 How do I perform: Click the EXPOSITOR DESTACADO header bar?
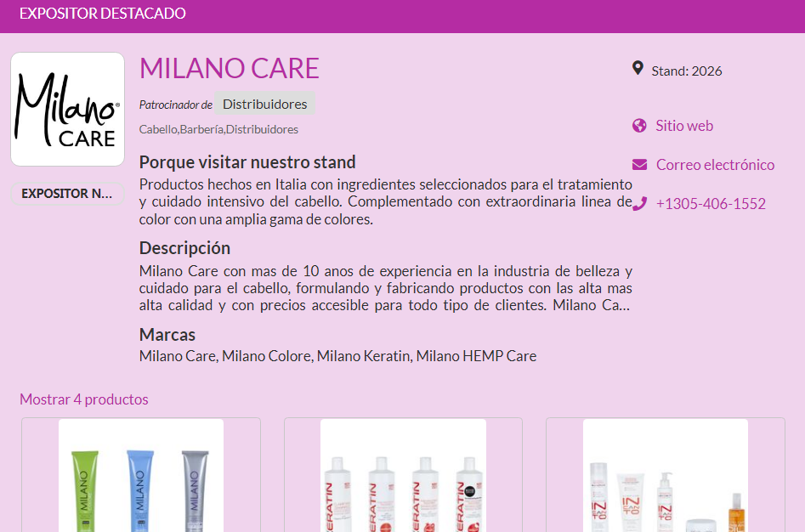(403, 16)
